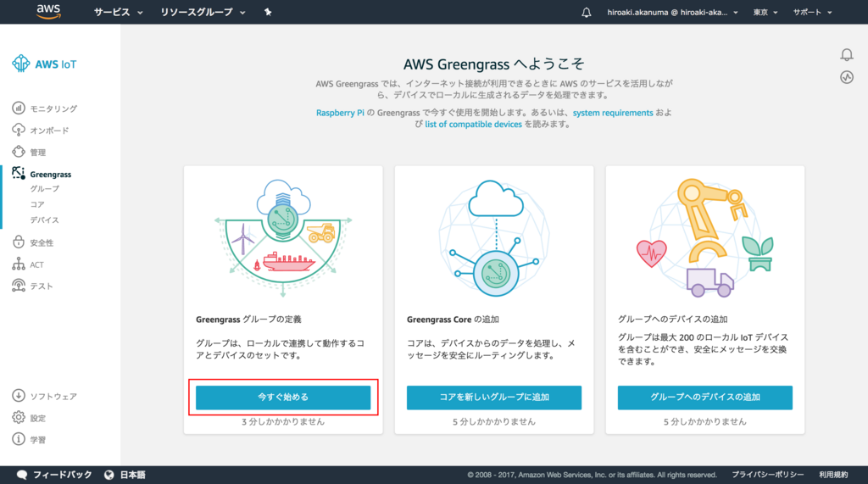The width and height of the screenshot is (868, 484).
Task: Follow the system requirements link
Action: pos(613,113)
